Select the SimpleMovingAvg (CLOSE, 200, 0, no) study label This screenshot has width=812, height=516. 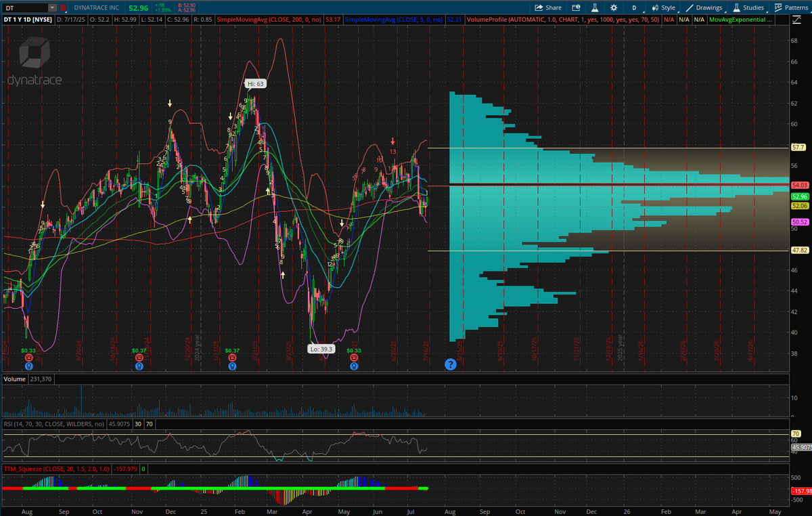(269, 20)
